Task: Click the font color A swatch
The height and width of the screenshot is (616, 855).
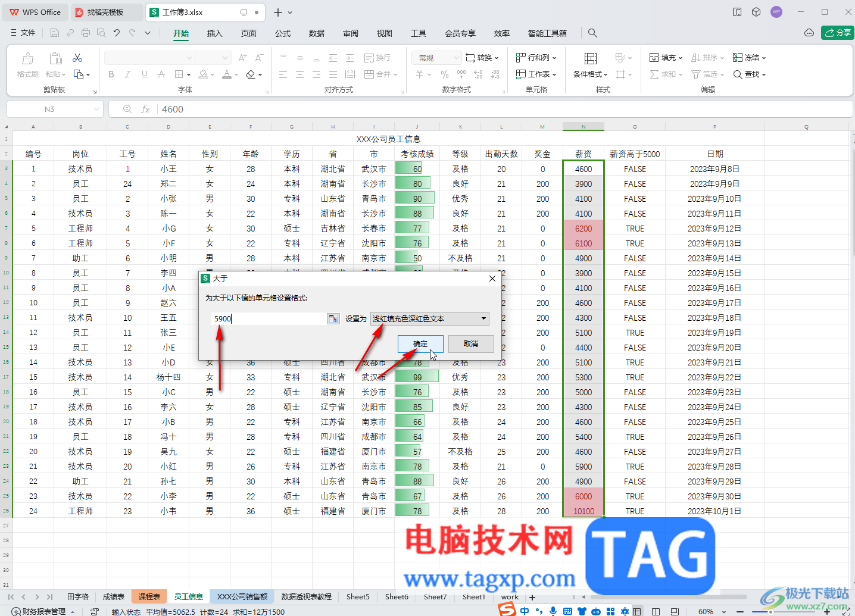Action: [226, 74]
